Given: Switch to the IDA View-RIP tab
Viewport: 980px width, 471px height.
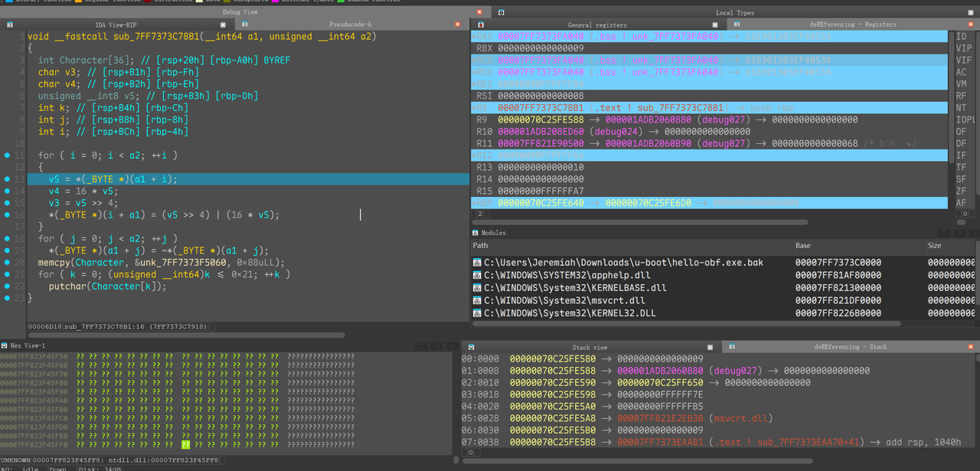Looking at the screenshot, I should coord(116,25).
